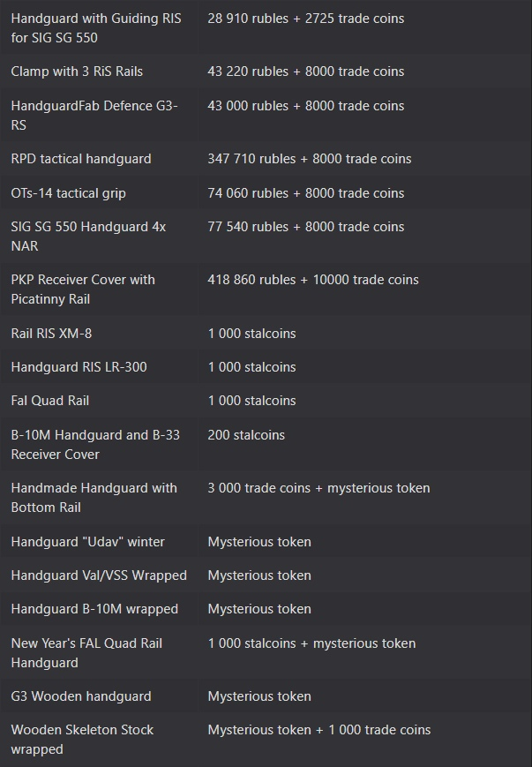532x767 pixels.
Task: Click the Rail RIS XM-8 row name
Action: click(51, 334)
